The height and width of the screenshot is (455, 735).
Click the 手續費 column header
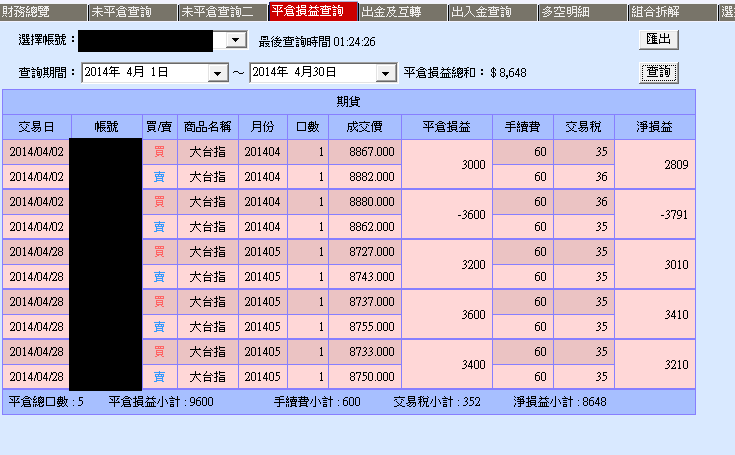coord(523,127)
